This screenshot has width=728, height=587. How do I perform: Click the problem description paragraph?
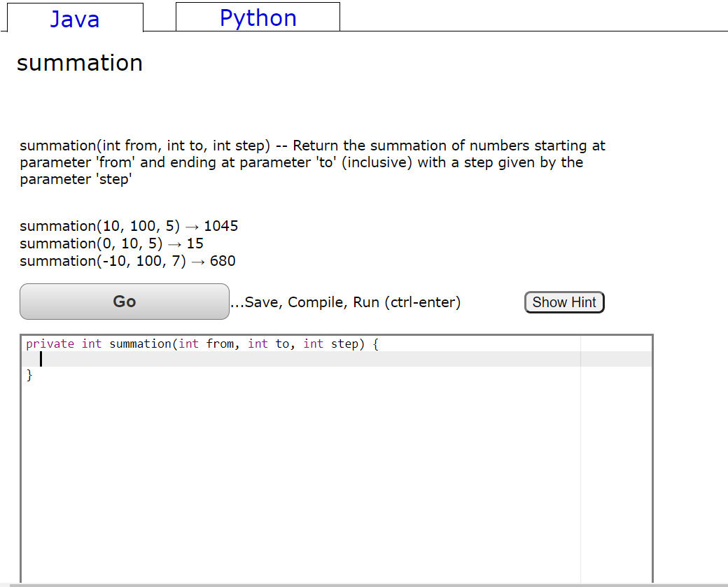click(x=312, y=162)
